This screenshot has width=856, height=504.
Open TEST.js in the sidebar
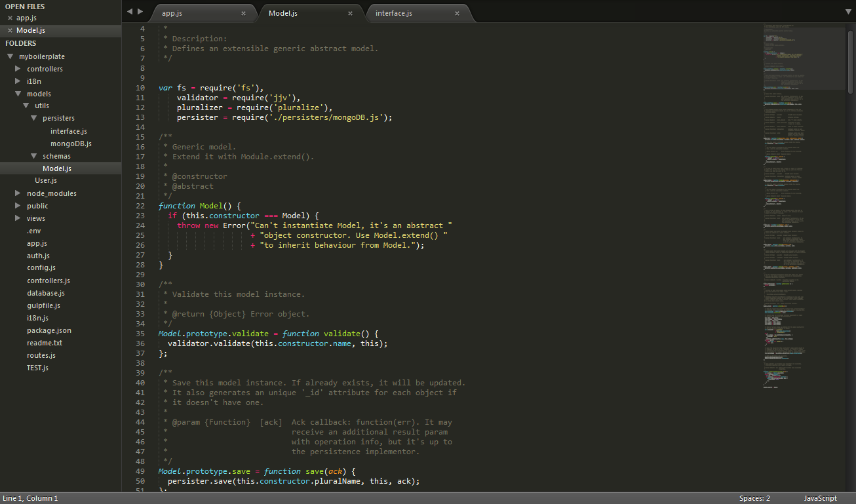pyautogui.click(x=37, y=368)
